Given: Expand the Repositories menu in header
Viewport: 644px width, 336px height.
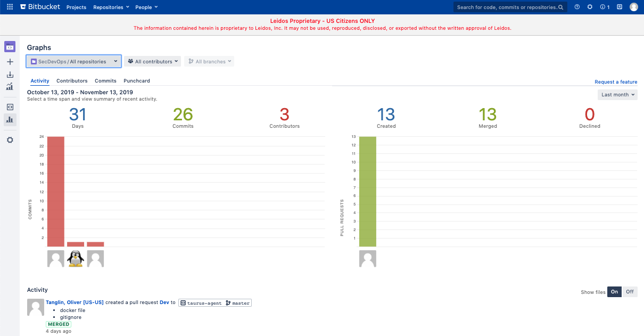Looking at the screenshot, I should (x=111, y=7).
